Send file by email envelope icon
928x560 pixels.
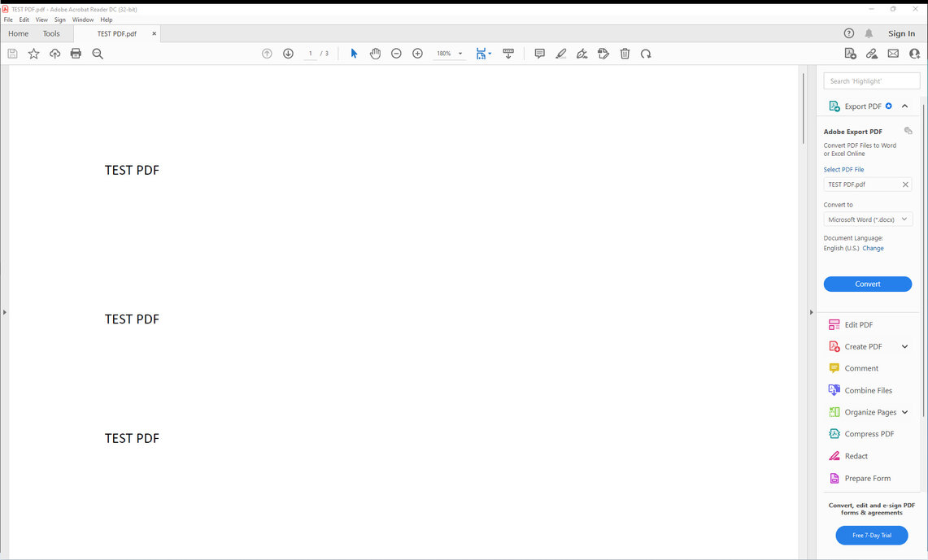click(x=893, y=54)
